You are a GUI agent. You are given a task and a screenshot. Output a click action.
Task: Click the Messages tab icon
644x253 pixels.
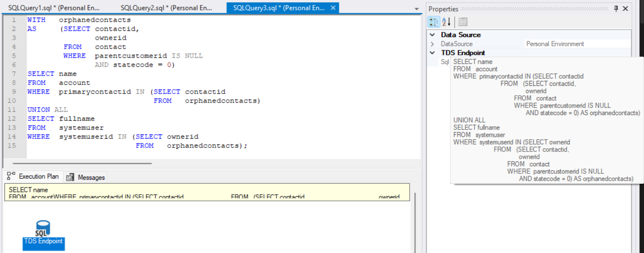tap(70, 178)
